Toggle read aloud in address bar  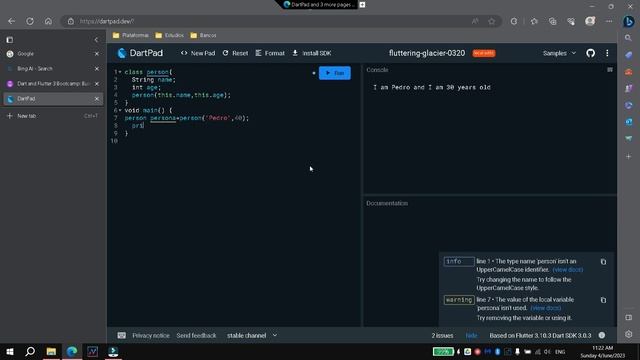tap(475, 21)
